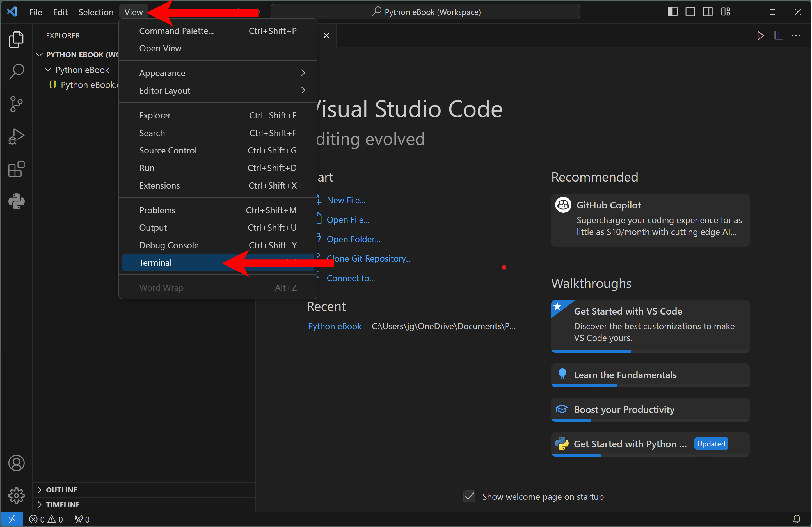Click the Open Folder link

[353, 239]
